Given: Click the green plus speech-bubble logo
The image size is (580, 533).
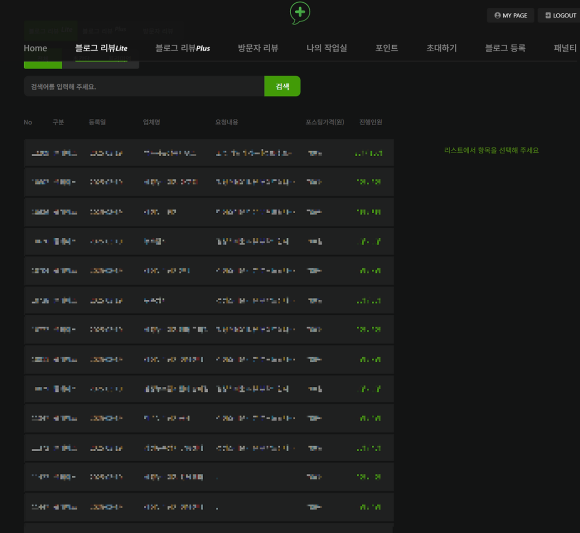Looking at the screenshot, I should [x=300, y=13].
